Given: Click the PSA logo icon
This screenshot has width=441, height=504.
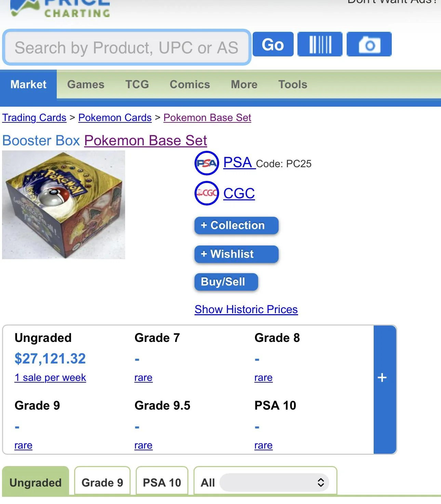Looking at the screenshot, I should [x=206, y=163].
